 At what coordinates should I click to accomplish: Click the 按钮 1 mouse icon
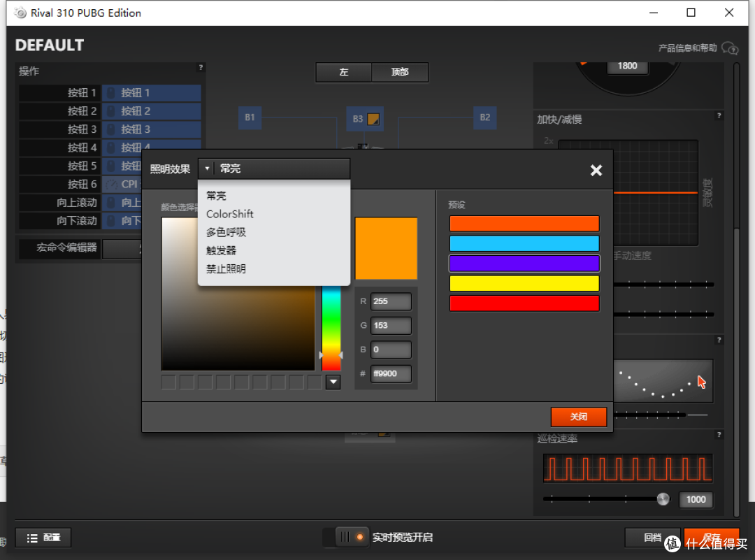[x=111, y=93]
